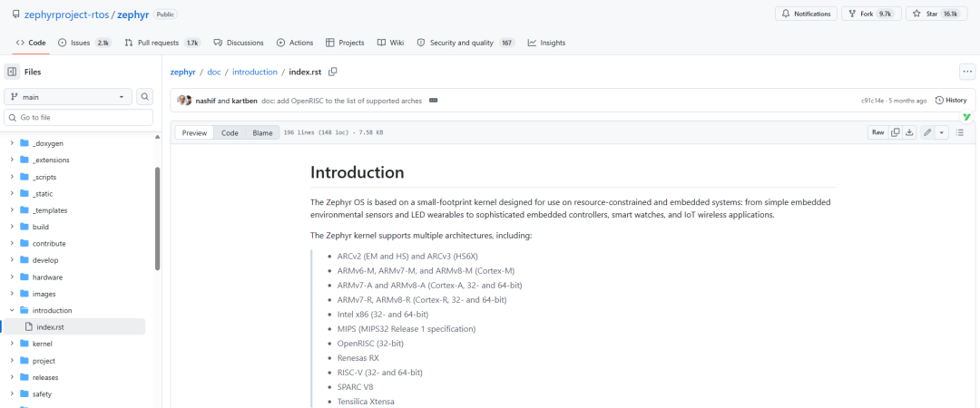This screenshot has height=408, width=980.
Task: Collapse the Files side panel icon
Action: click(x=12, y=72)
